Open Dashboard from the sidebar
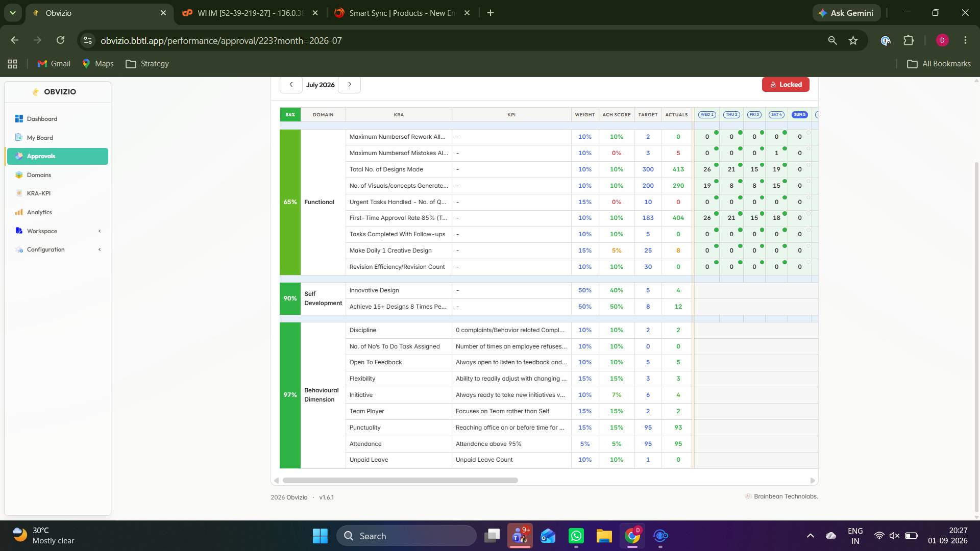Viewport: 980px width, 551px height. pyautogui.click(x=42, y=119)
